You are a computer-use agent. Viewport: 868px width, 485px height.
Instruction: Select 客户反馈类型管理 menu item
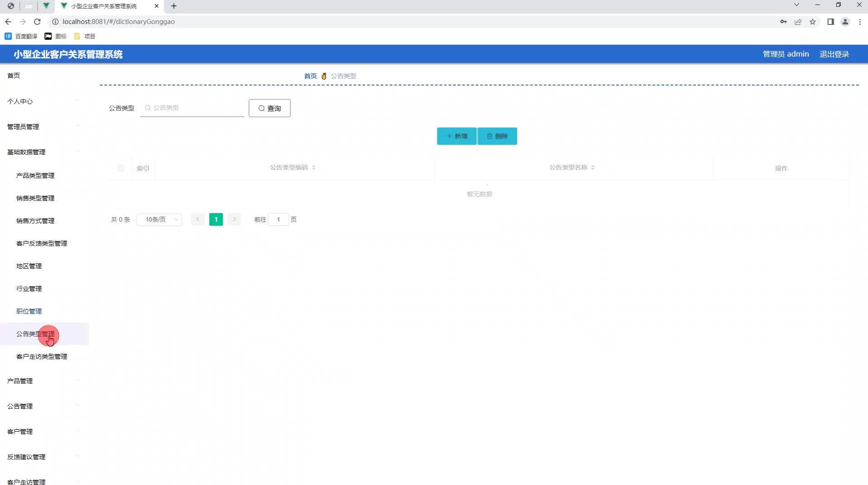(x=44, y=243)
